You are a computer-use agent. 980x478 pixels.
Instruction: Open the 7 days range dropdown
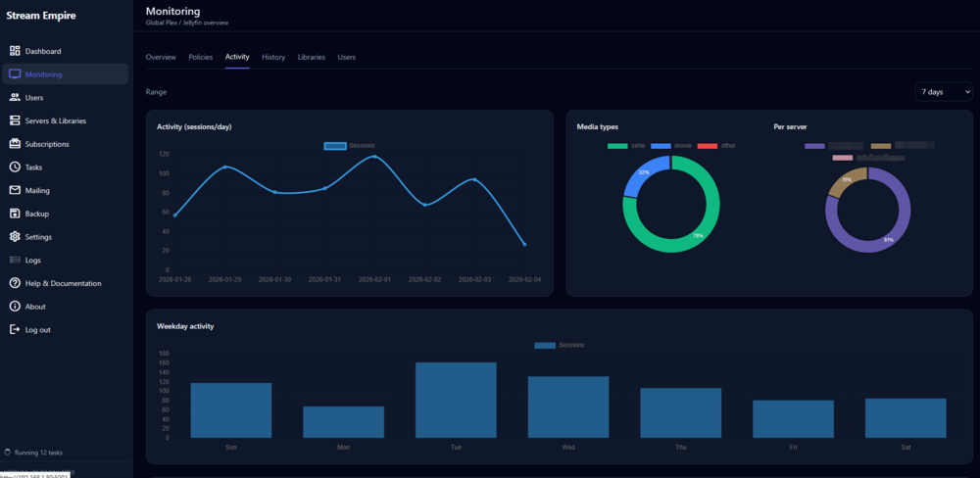pyautogui.click(x=944, y=92)
